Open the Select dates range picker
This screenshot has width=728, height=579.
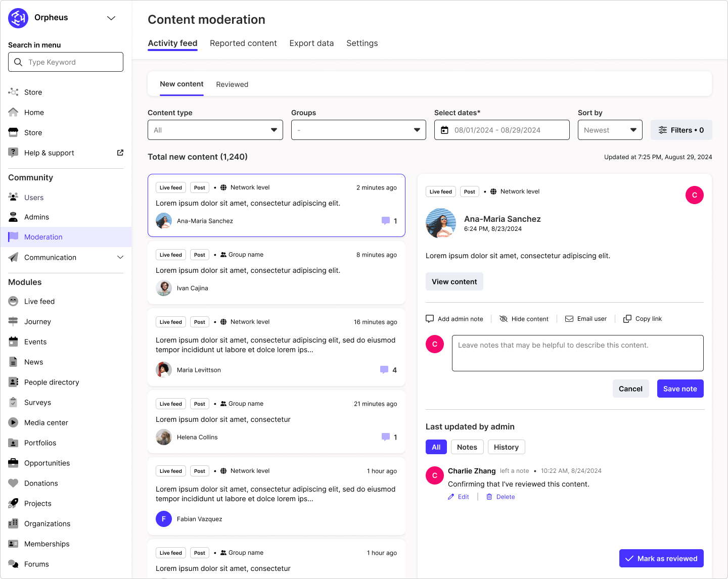point(502,130)
